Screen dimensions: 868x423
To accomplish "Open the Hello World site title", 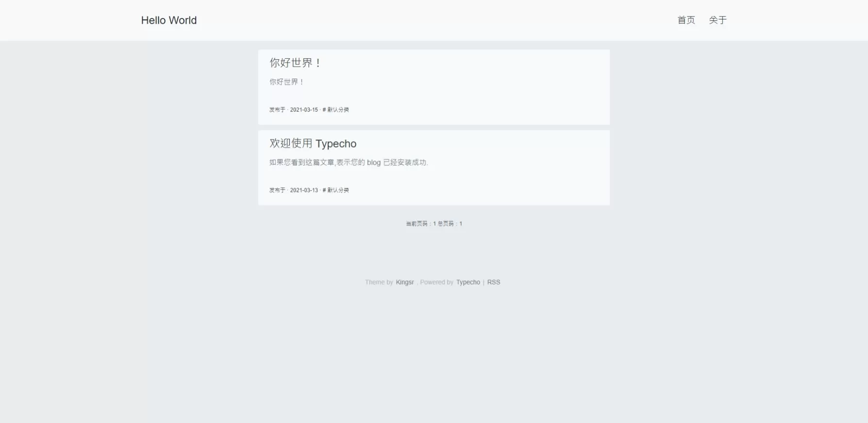I will (169, 20).
